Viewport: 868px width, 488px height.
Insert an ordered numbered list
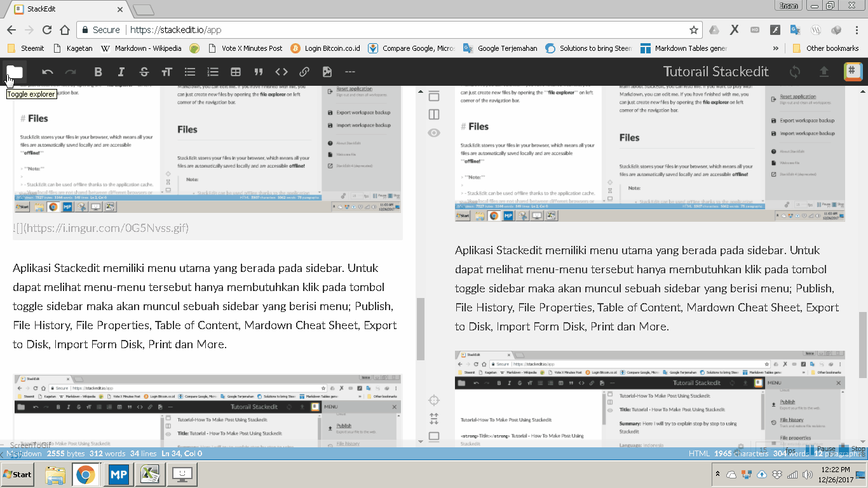coord(212,72)
